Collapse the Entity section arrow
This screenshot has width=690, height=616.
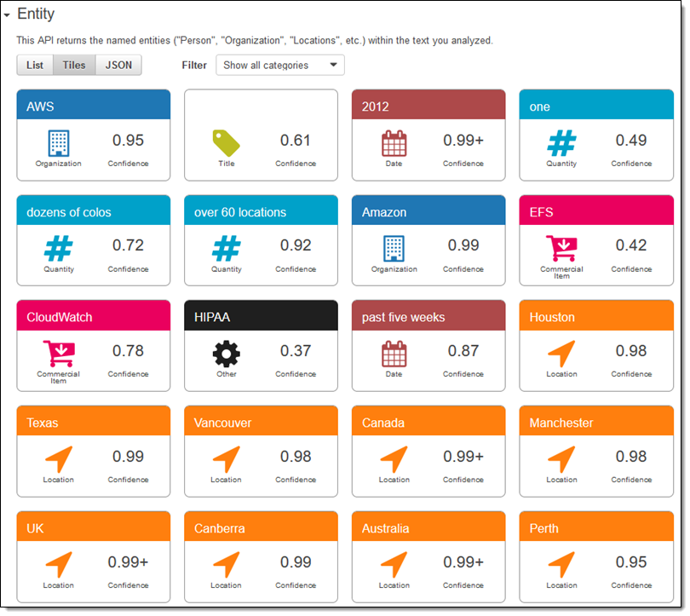click(7, 15)
